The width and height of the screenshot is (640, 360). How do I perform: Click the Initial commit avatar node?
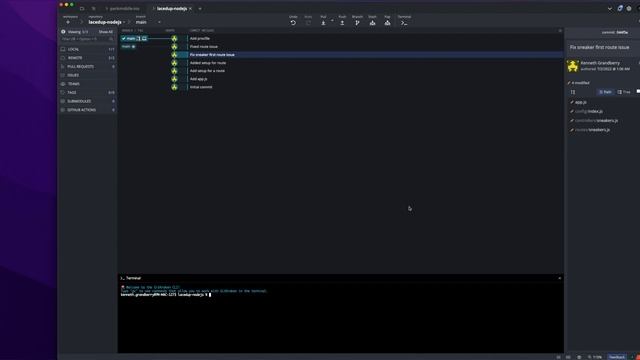(x=174, y=87)
